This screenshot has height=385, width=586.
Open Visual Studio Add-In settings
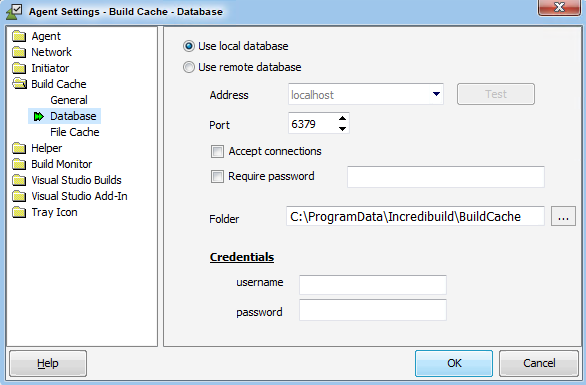click(x=79, y=197)
